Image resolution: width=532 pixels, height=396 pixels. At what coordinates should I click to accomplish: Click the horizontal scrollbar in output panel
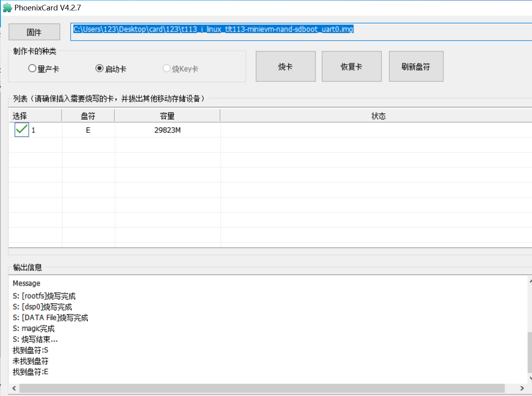click(262, 388)
